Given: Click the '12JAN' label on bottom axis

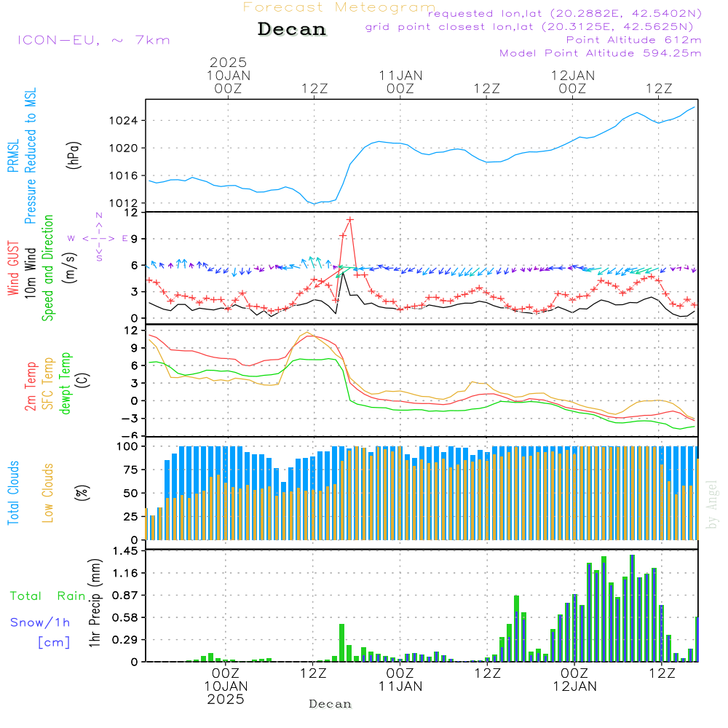Looking at the screenshot, I should (x=575, y=687).
